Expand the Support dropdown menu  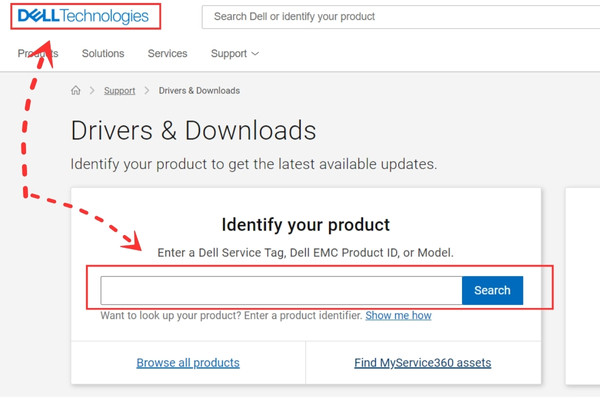click(235, 54)
